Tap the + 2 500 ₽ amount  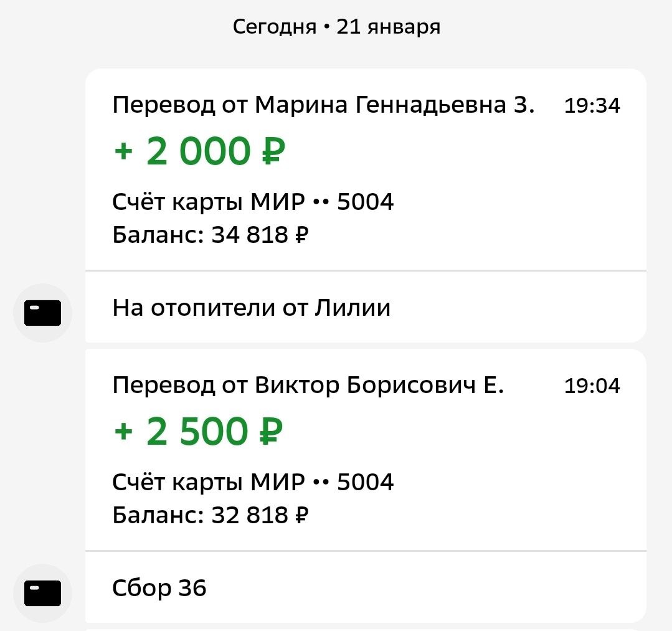click(x=198, y=432)
